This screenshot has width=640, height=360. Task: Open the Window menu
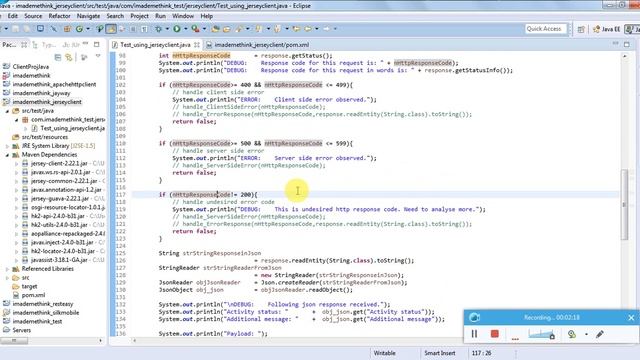(x=183, y=16)
